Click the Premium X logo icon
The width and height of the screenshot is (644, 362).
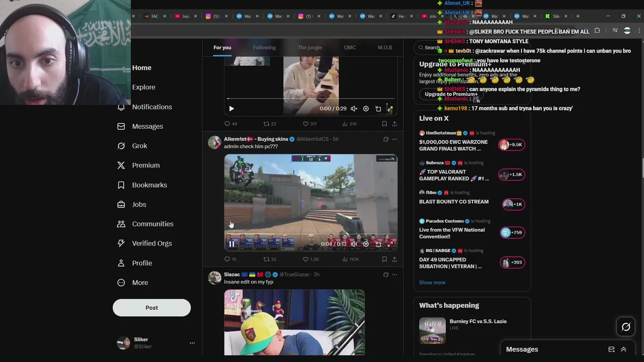click(x=121, y=165)
